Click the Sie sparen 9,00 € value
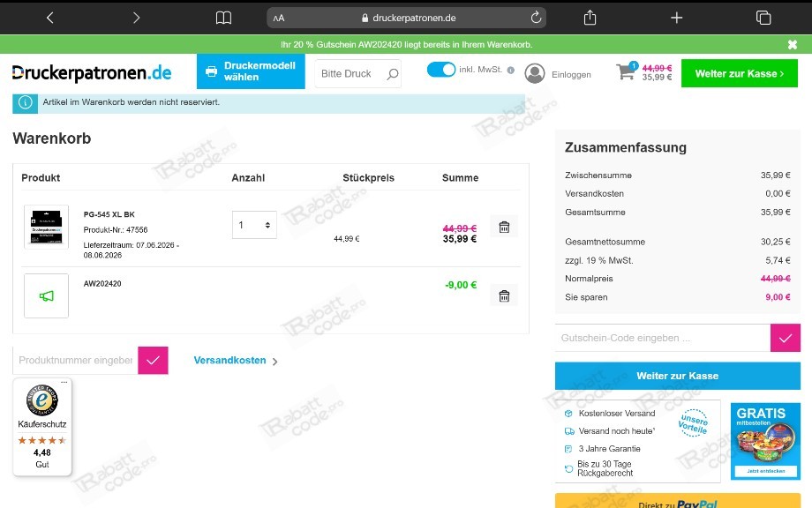Viewport: 812px width, 508px height. pos(778,297)
